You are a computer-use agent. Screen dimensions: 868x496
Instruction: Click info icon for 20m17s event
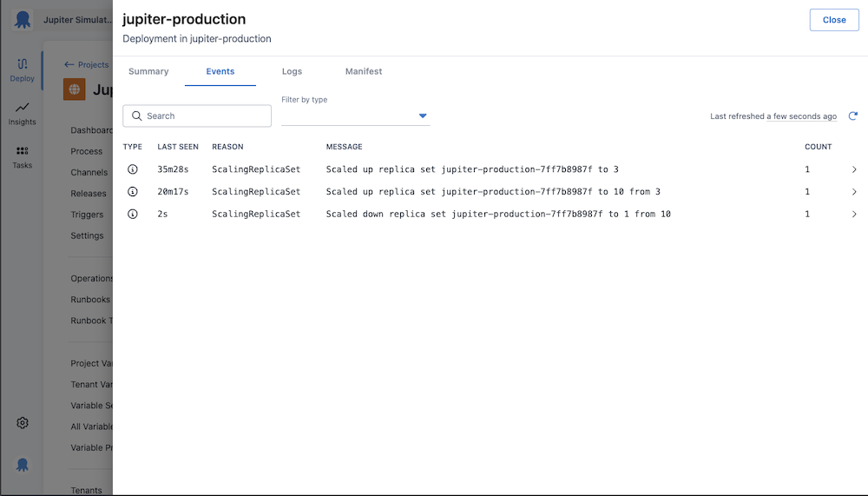132,191
